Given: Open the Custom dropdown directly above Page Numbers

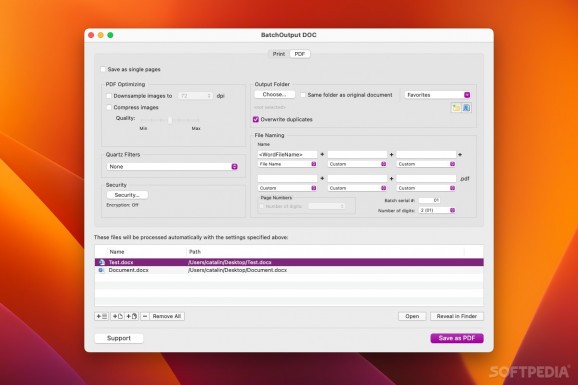Looking at the screenshot, I should coord(287,188).
